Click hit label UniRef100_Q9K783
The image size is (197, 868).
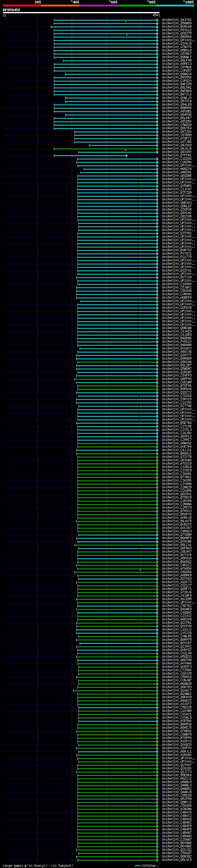click(x=177, y=687)
